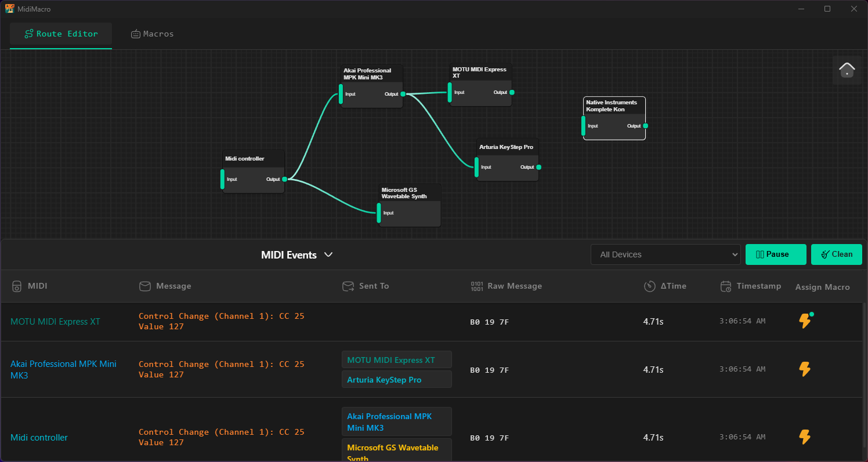Click Output port of Native Instruments Komplete node
This screenshot has height=462, width=868.
[x=645, y=126]
